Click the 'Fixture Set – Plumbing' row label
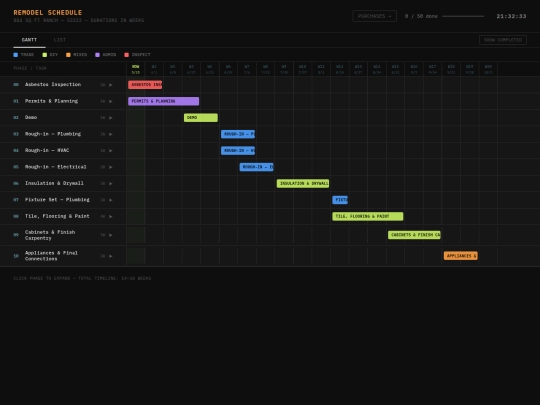Screen dimensions: 540x405 point(57,200)
